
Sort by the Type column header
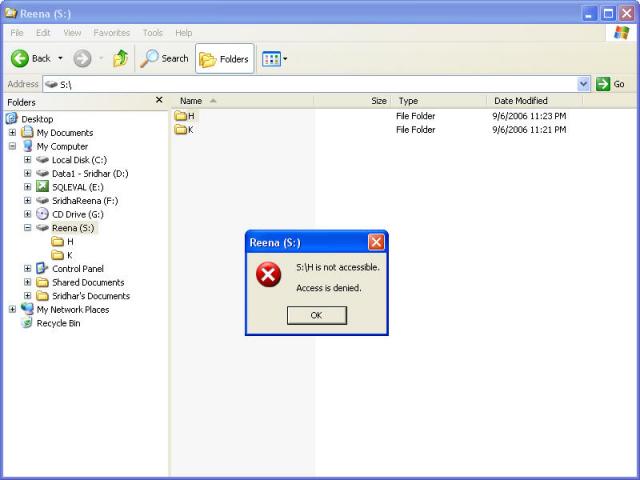[439, 101]
